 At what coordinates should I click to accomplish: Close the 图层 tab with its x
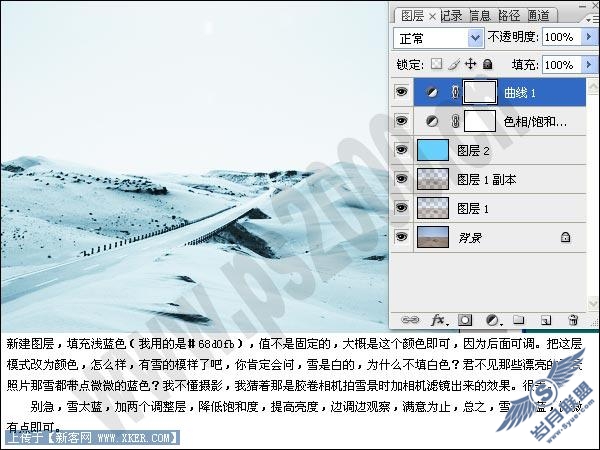[432, 16]
